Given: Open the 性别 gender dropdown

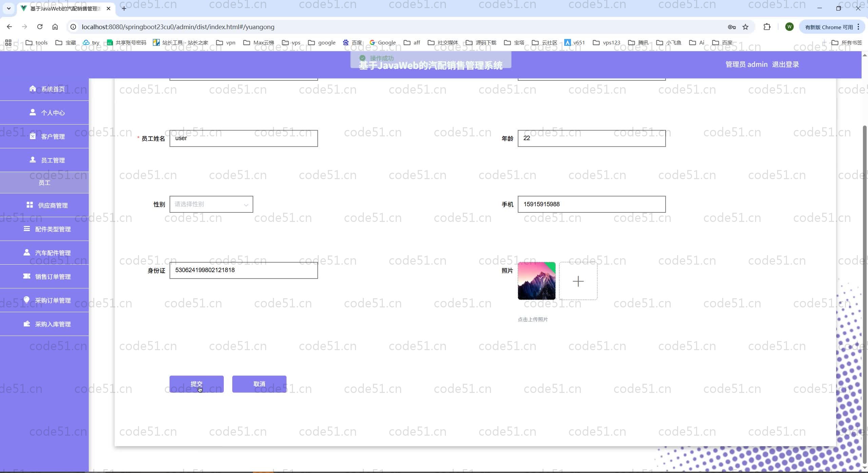Looking at the screenshot, I should pos(211,204).
